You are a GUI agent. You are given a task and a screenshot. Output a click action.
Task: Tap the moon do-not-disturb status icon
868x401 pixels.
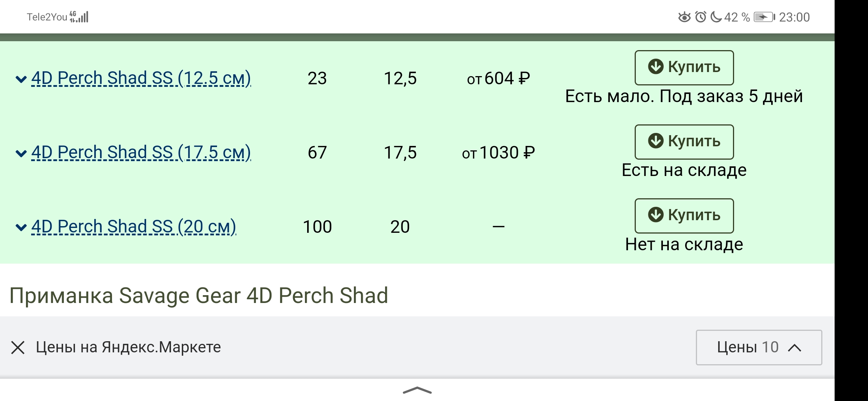tap(716, 17)
